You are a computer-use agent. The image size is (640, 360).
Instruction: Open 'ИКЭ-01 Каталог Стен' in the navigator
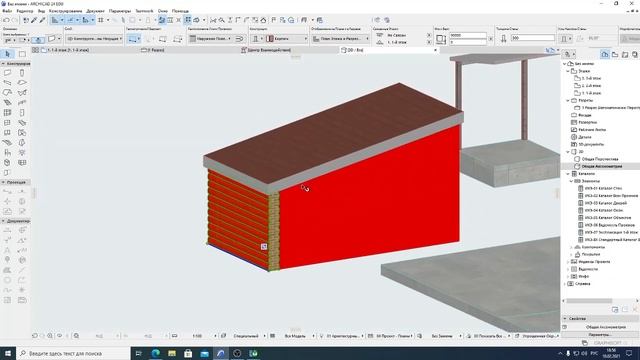pos(603,189)
